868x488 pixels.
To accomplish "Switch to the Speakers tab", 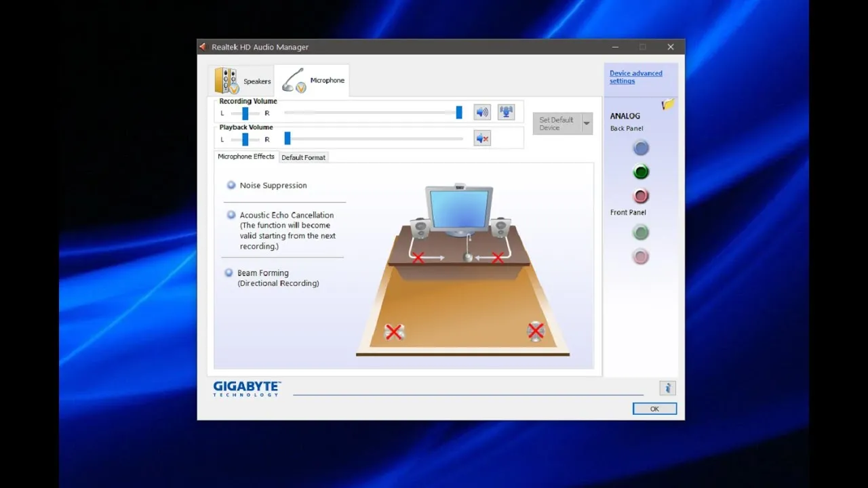I will (x=243, y=81).
